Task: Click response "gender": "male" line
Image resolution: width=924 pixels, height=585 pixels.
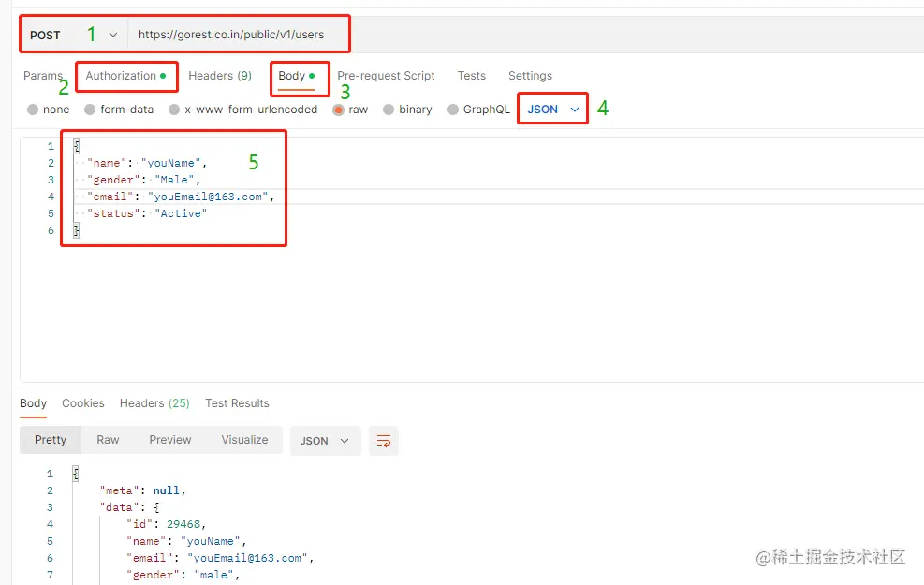Action: pos(183,575)
